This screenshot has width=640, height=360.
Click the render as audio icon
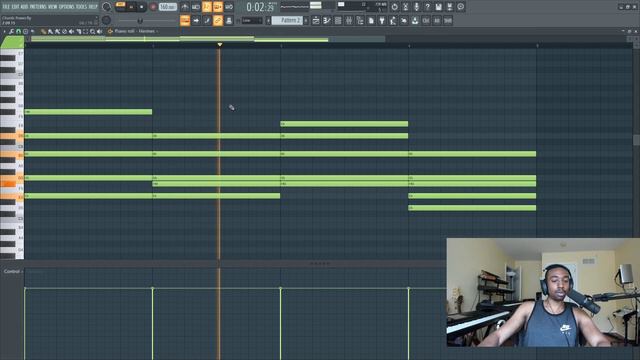tap(449, 7)
